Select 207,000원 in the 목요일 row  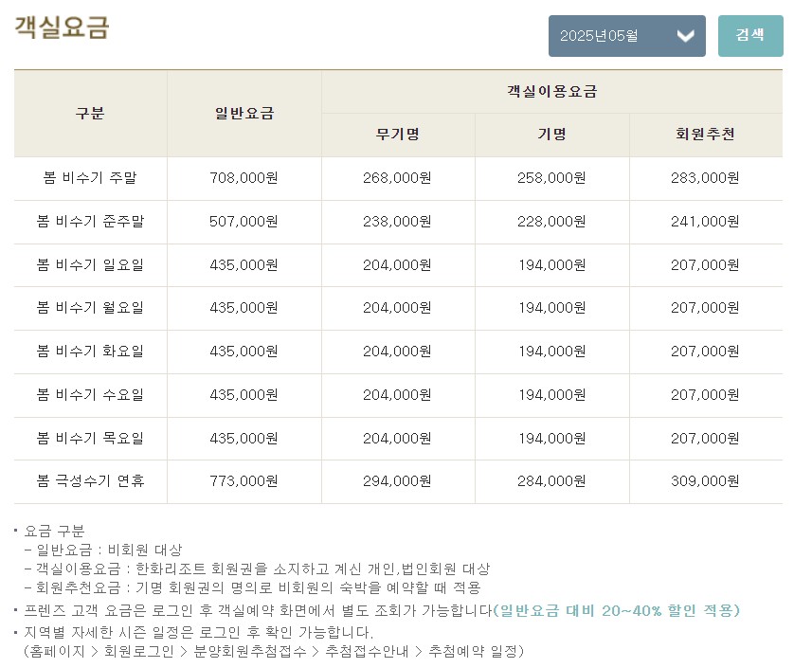click(705, 438)
